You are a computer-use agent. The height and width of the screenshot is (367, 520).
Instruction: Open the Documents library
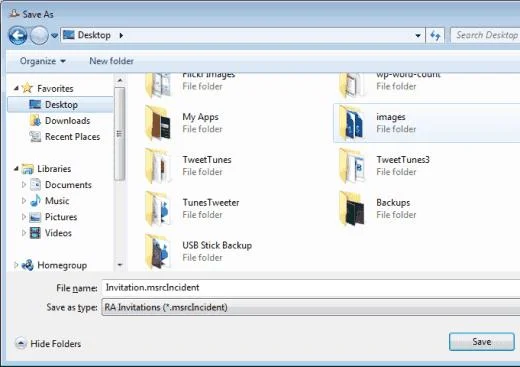click(68, 185)
